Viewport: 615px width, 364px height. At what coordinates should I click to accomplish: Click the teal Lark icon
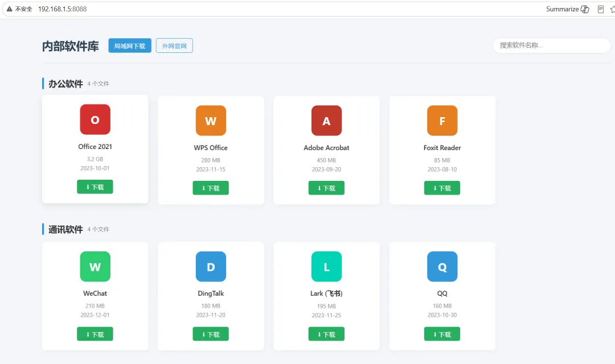coord(326,266)
